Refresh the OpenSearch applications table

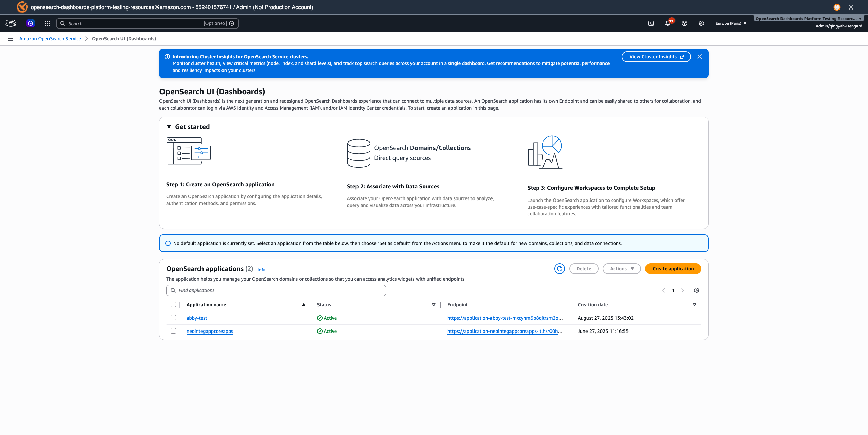tap(560, 269)
